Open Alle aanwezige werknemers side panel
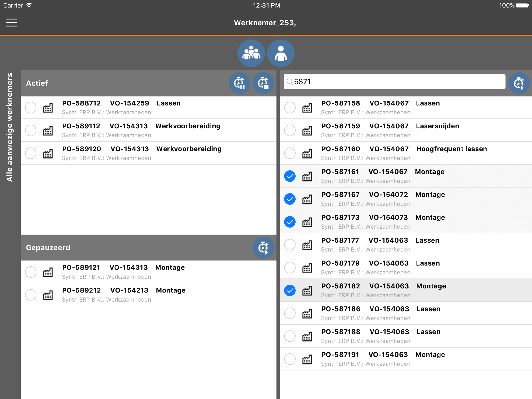The height and width of the screenshot is (399, 532). pyautogui.click(x=10, y=127)
